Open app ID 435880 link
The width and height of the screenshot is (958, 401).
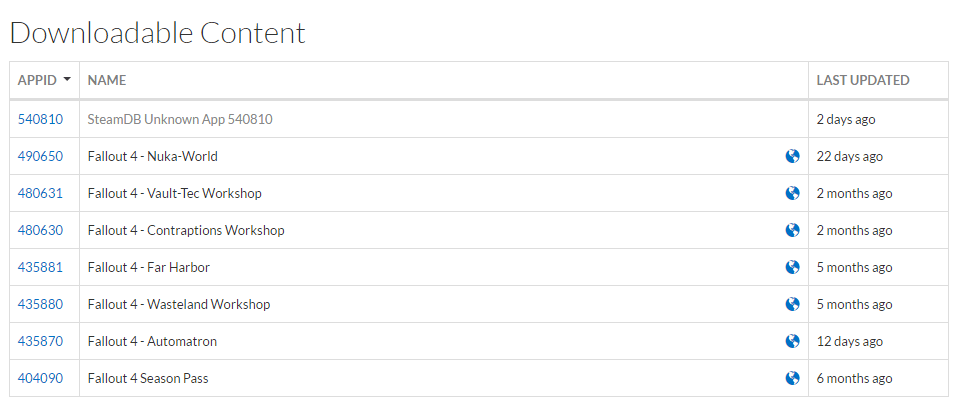pos(40,304)
